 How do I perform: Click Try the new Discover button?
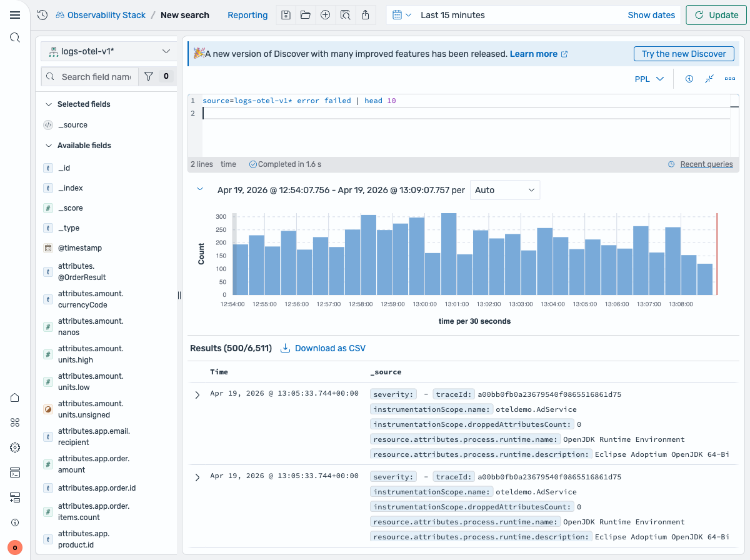click(x=684, y=54)
